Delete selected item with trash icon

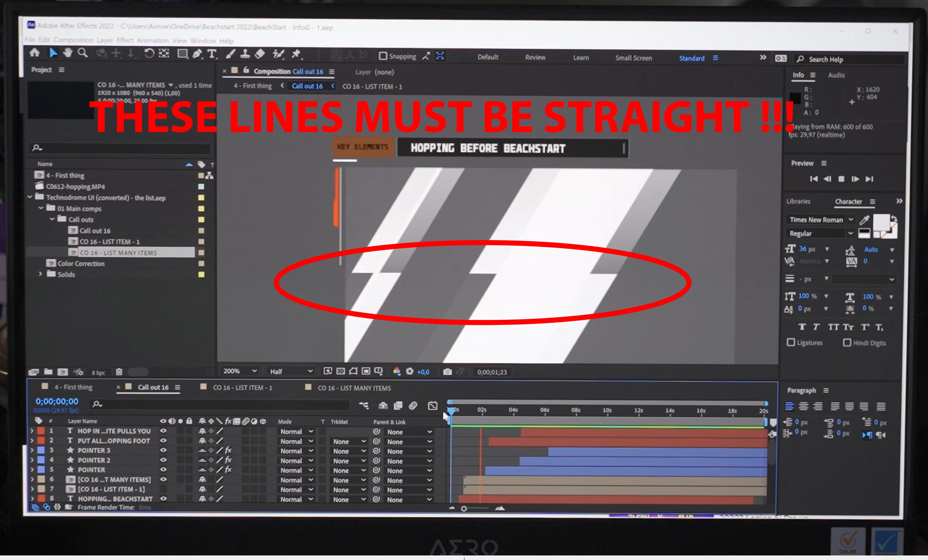tap(119, 372)
